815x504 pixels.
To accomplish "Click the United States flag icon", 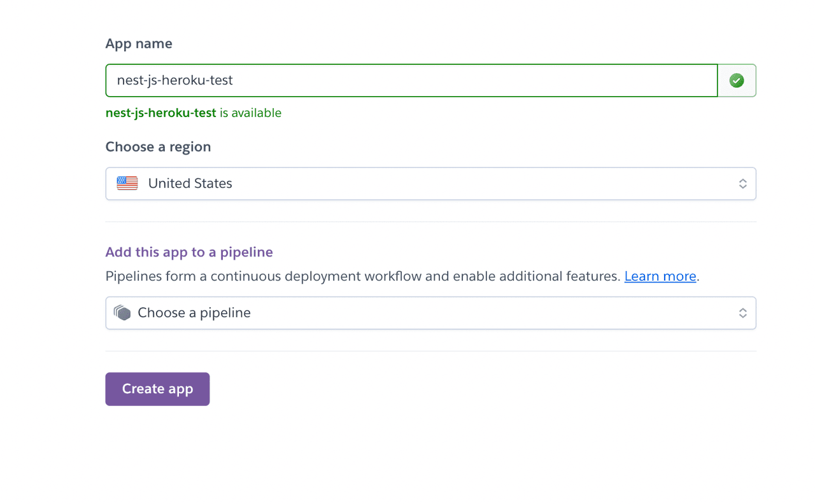I will pyautogui.click(x=127, y=183).
